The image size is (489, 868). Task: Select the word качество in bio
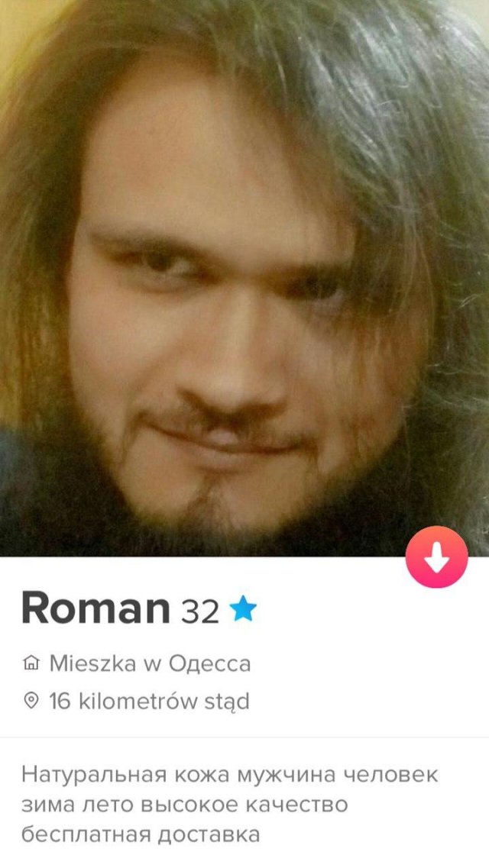point(296,805)
